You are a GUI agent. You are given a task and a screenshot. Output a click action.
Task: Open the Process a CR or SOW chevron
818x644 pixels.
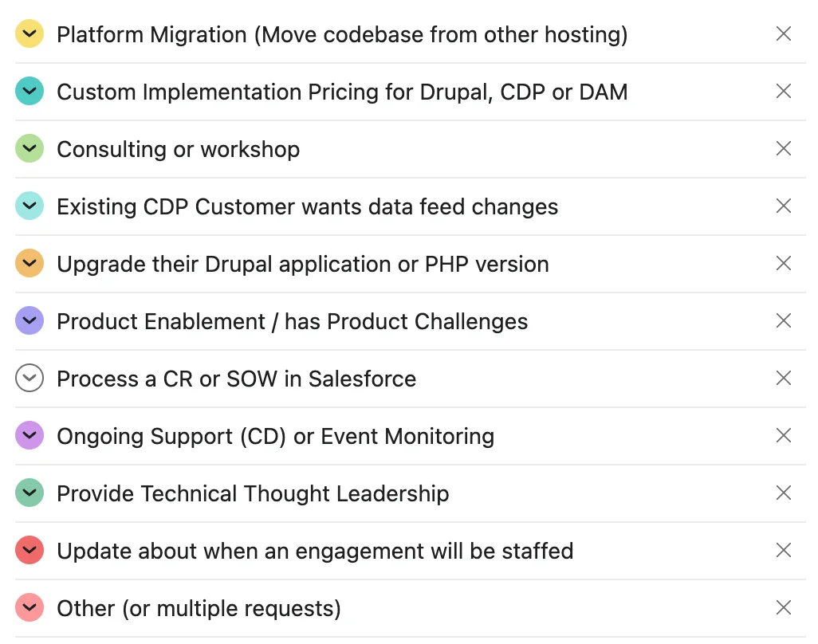[29, 378]
